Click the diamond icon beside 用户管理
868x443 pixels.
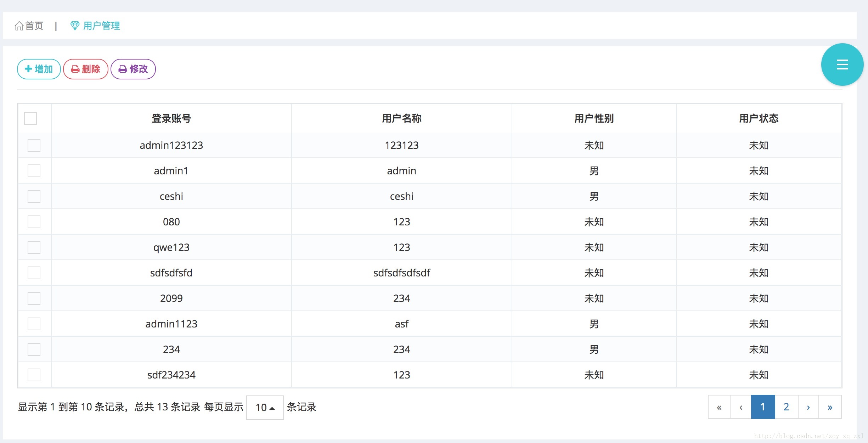[75, 26]
